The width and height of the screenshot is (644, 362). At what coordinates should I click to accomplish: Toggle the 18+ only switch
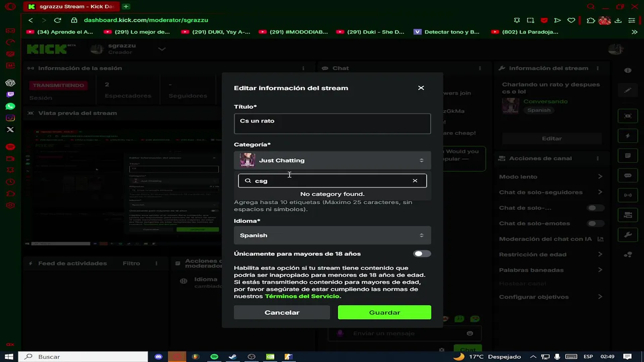[x=422, y=254]
